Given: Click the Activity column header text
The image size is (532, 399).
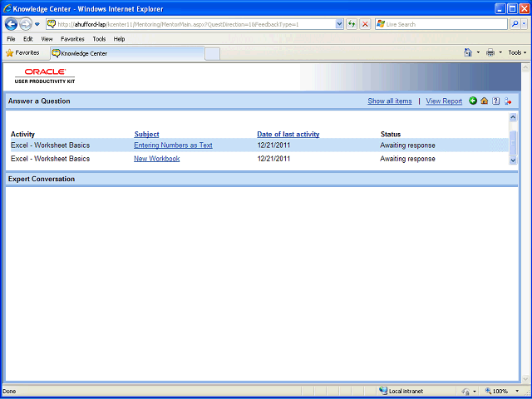Looking at the screenshot, I should click(x=22, y=135).
